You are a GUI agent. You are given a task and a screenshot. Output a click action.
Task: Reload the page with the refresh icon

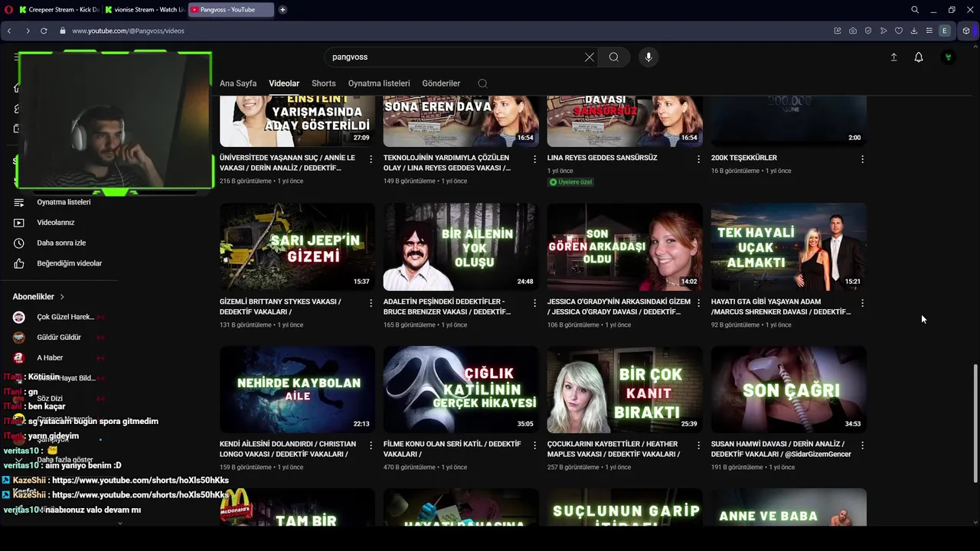click(x=44, y=31)
